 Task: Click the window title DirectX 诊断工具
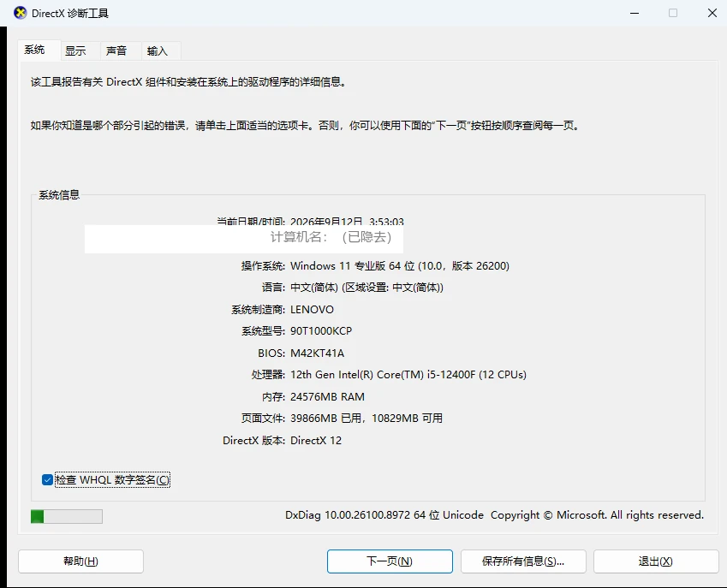pyautogui.click(x=70, y=14)
